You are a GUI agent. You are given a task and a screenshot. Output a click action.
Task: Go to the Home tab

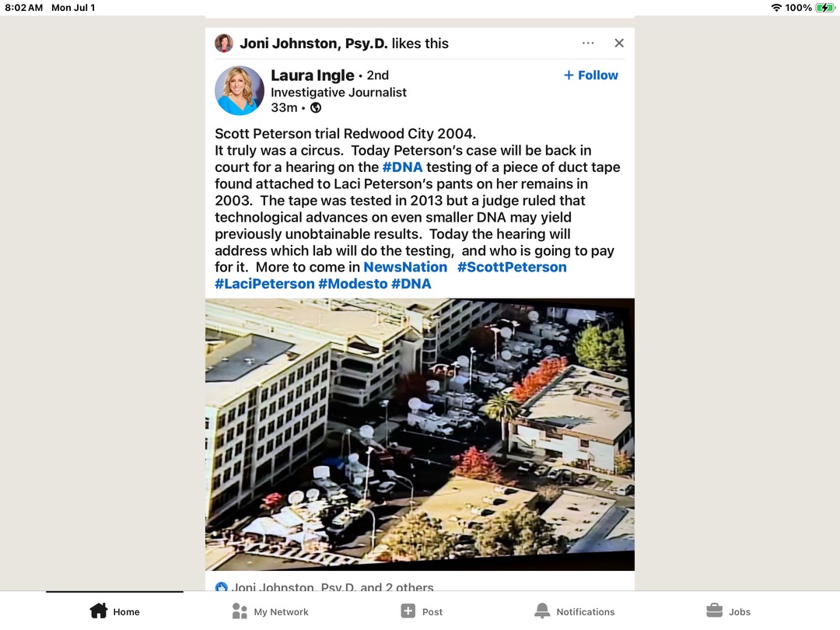click(114, 611)
